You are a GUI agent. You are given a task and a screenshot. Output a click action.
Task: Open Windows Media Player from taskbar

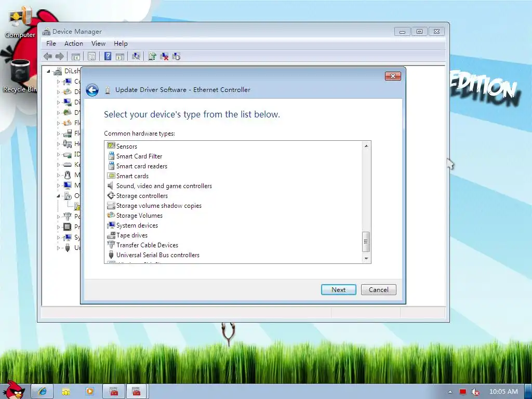coord(89,391)
